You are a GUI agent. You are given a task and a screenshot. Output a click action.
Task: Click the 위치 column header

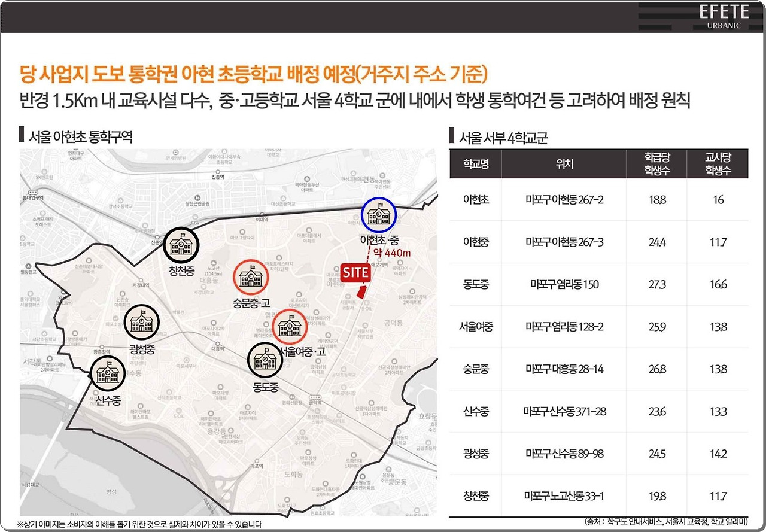[564, 163]
